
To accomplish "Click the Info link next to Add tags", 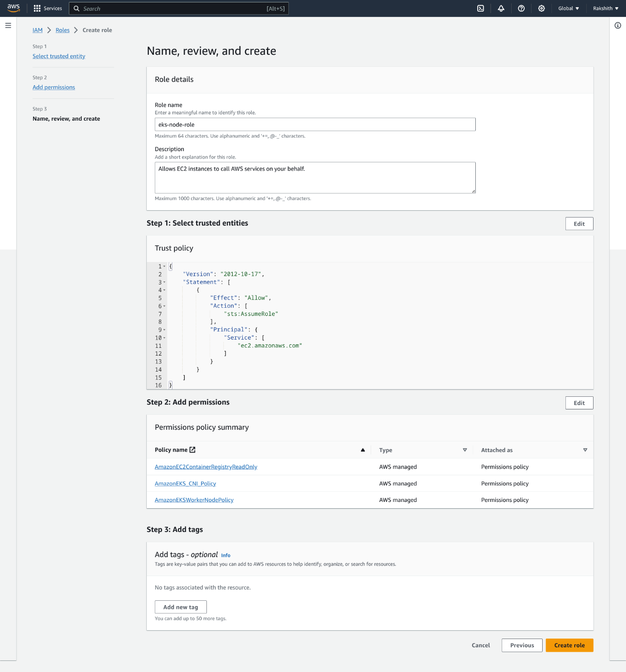I will [226, 555].
